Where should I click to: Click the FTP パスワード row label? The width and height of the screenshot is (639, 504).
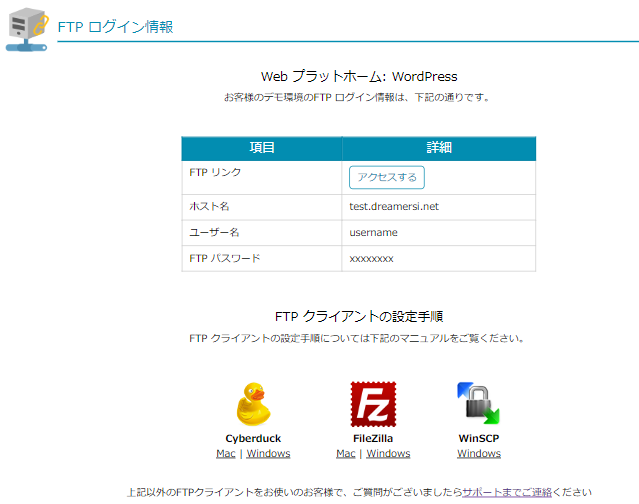pyautogui.click(x=225, y=258)
